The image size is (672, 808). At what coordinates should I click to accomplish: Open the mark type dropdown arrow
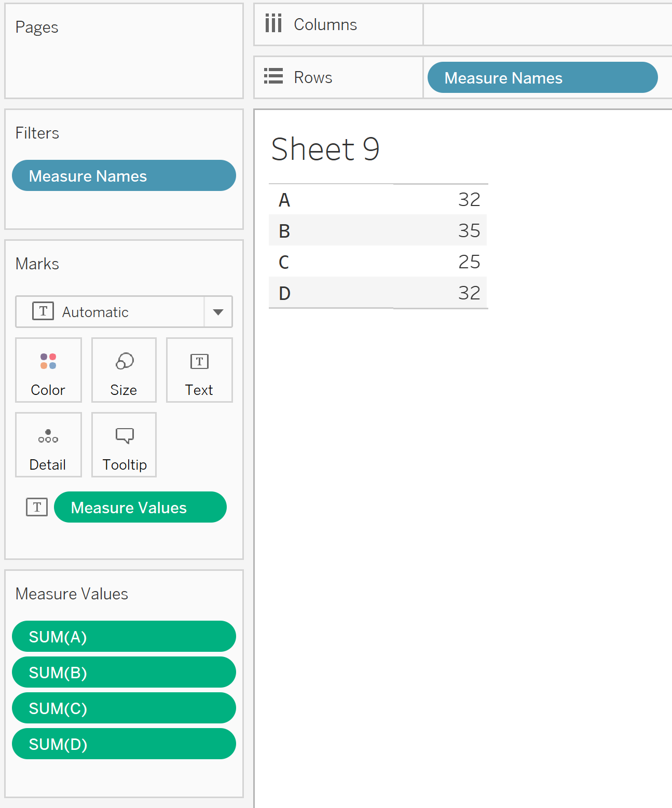218,312
